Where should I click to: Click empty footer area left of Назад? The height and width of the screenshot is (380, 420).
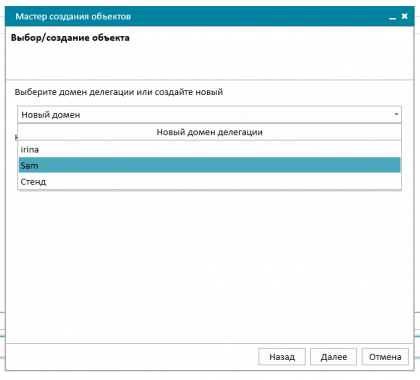pyautogui.click(x=132, y=357)
